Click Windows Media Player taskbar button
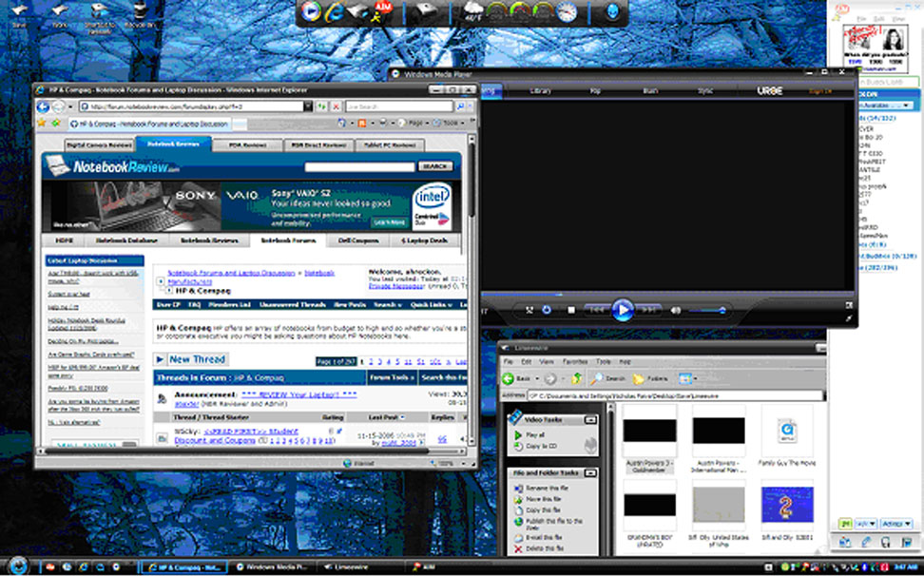Image resolution: width=924 pixels, height=576 pixels. point(271,566)
